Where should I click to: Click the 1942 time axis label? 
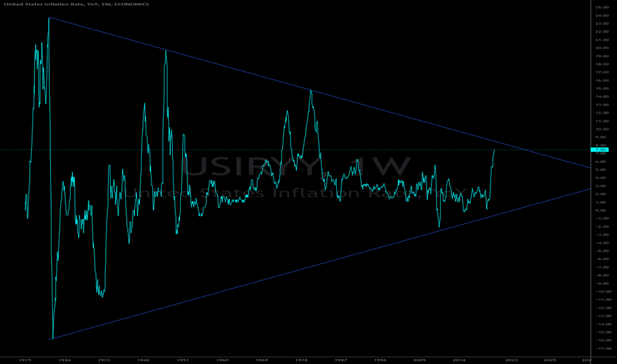point(143,360)
